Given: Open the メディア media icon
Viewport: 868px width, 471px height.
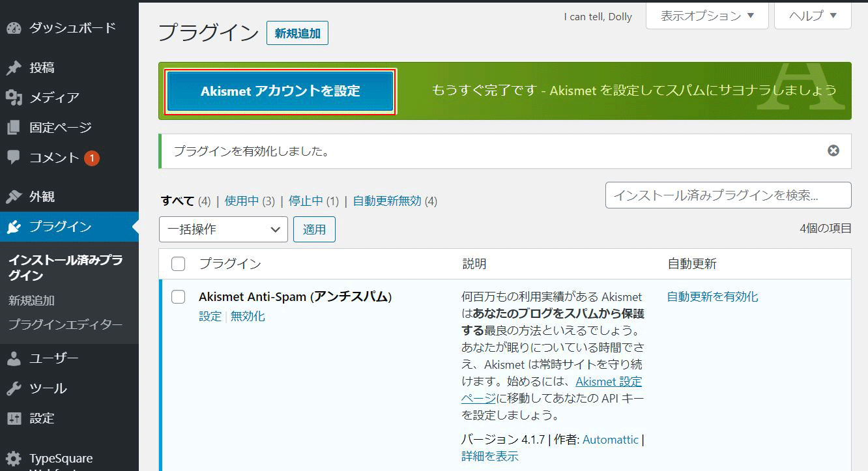Looking at the screenshot, I should [14, 98].
